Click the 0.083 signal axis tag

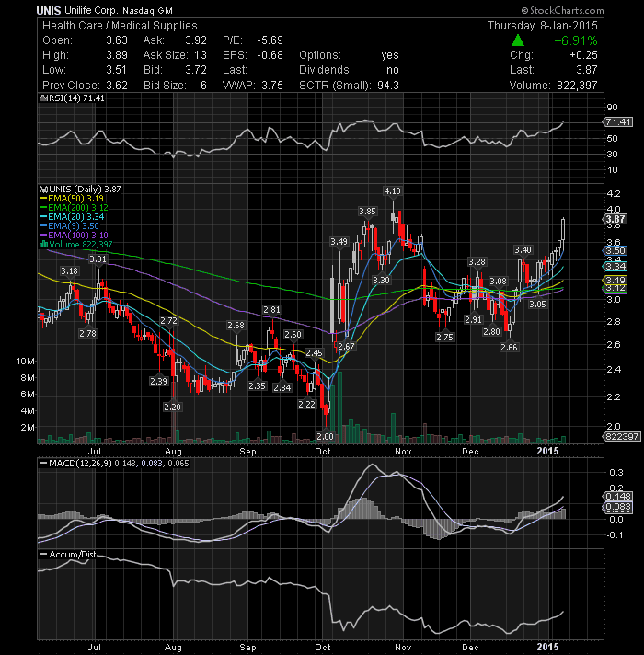(617, 507)
